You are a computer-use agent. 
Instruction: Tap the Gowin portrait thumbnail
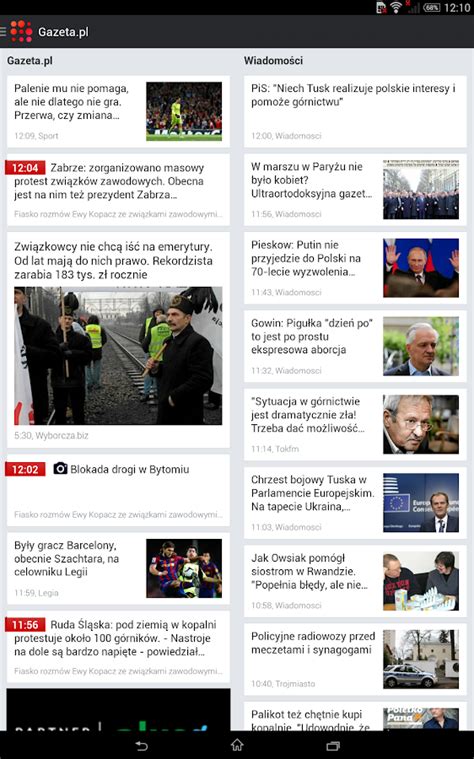421,346
